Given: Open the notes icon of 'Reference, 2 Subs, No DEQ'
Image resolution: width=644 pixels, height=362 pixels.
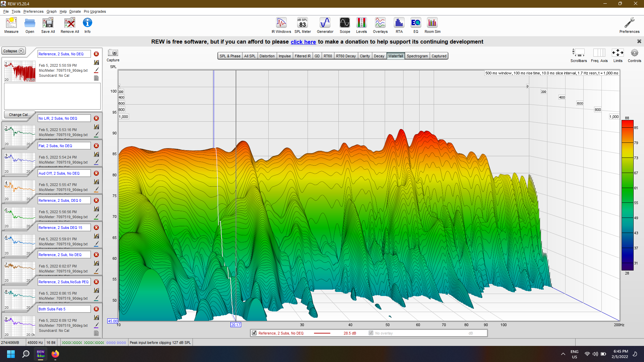Looking at the screenshot, I should coord(96,78).
